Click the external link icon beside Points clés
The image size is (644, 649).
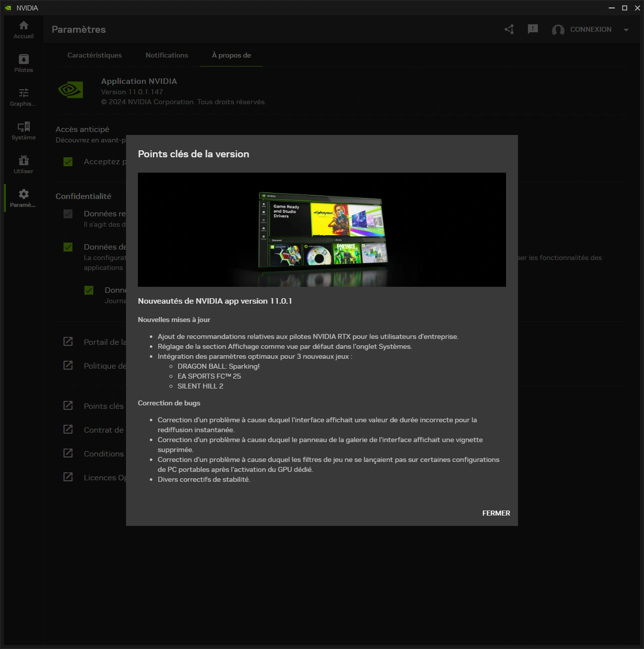68,405
